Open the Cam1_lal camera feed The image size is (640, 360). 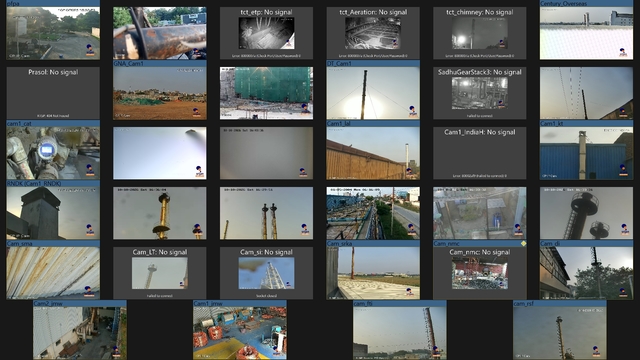click(373, 153)
